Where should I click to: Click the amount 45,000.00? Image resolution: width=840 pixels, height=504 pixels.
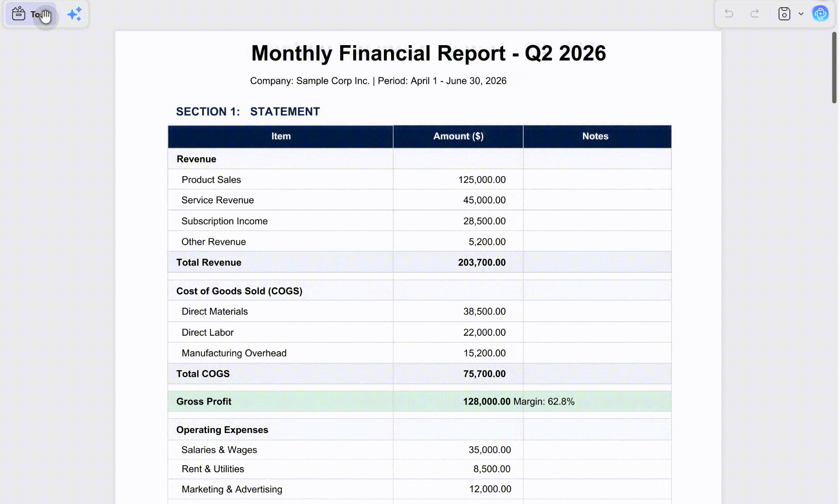click(x=484, y=200)
